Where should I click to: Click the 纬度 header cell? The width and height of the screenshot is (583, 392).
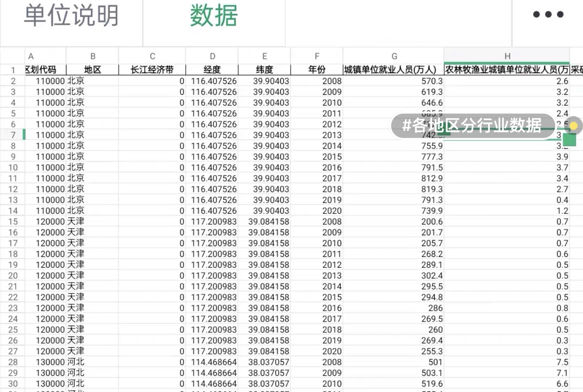264,70
